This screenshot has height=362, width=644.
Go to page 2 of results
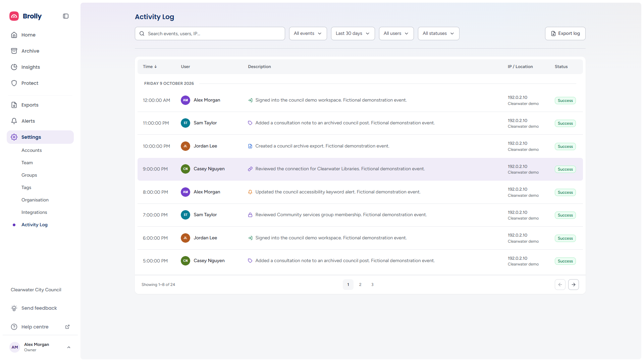click(360, 285)
